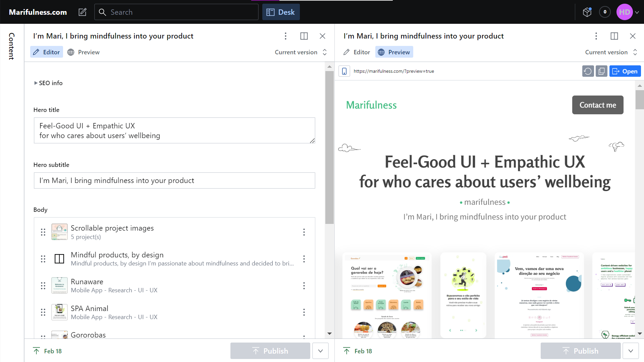Viewport: 644px width, 362px height.
Task: Click split pane icon in left panel
Action: pyautogui.click(x=304, y=36)
